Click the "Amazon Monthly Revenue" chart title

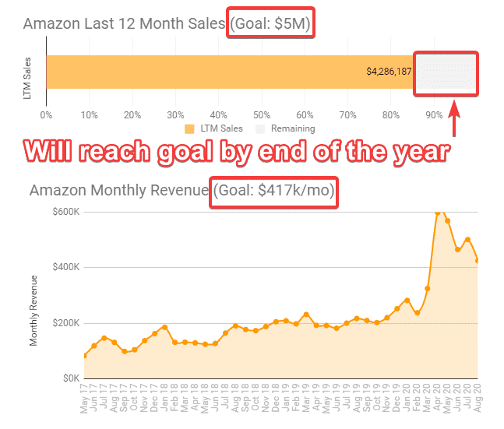[x=118, y=190]
